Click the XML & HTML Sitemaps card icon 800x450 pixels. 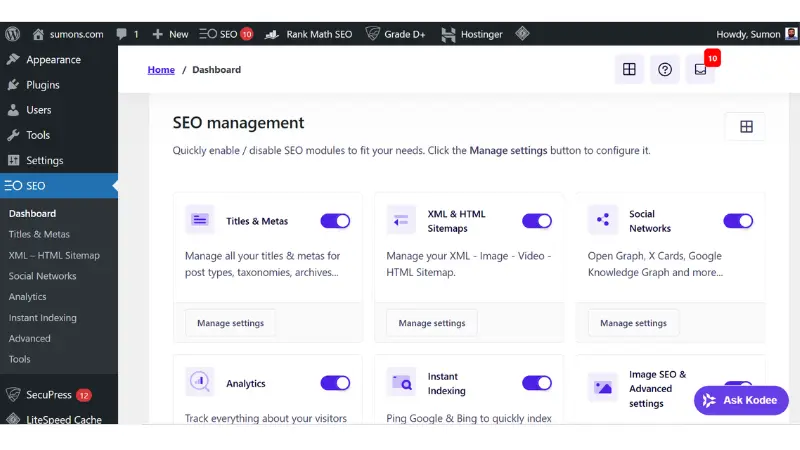coord(401,220)
